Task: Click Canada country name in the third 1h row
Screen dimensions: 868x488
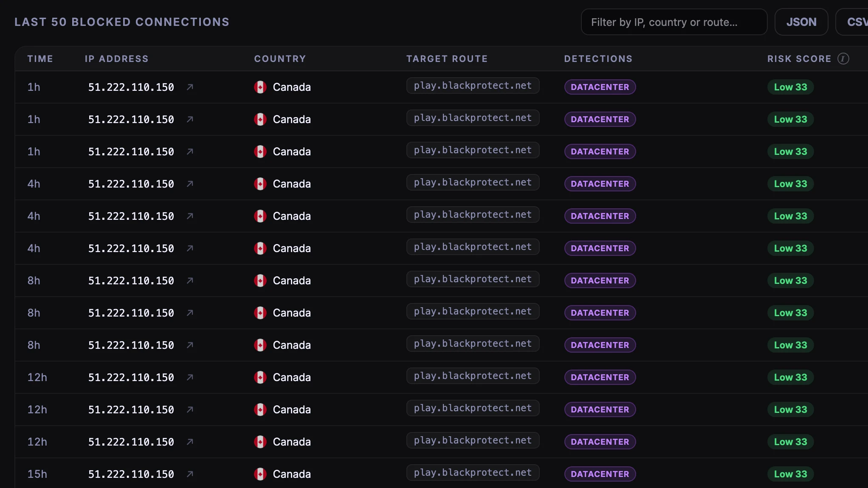Action: click(292, 151)
